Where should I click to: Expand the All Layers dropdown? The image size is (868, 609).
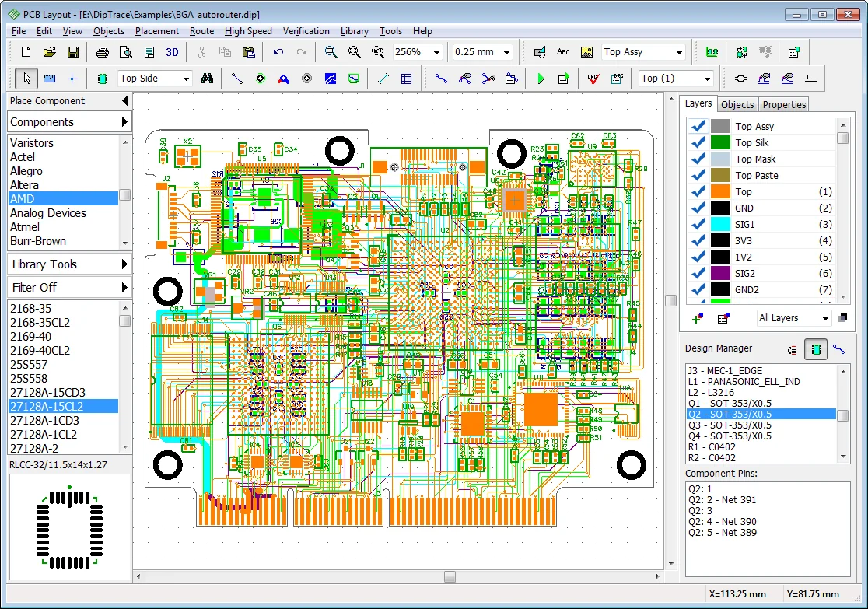(793, 317)
